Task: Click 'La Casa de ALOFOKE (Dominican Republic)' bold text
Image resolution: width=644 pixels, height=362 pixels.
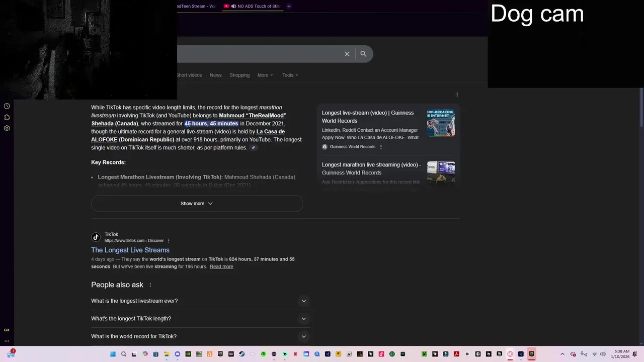Action: pos(188,136)
